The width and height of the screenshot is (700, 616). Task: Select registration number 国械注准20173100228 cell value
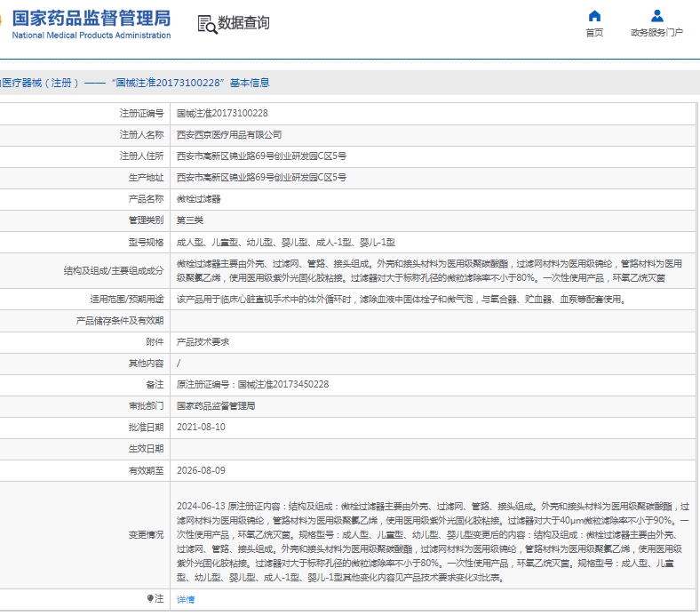click(x=222, y=114)
